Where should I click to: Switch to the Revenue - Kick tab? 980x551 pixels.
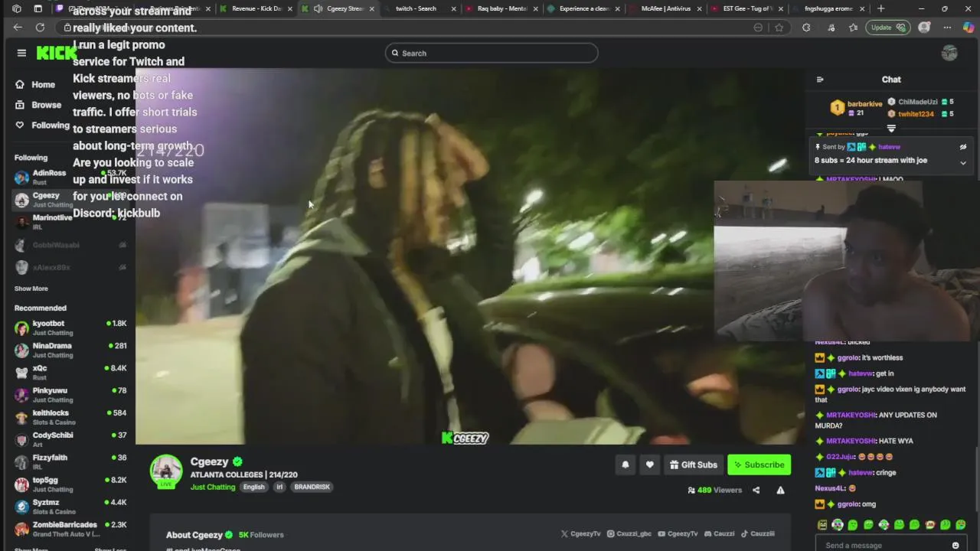[256, 8]
